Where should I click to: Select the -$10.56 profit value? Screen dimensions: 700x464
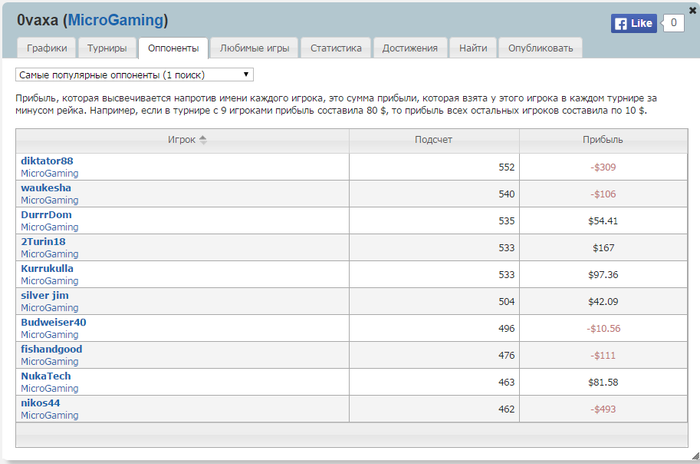(x=604, y=328)
